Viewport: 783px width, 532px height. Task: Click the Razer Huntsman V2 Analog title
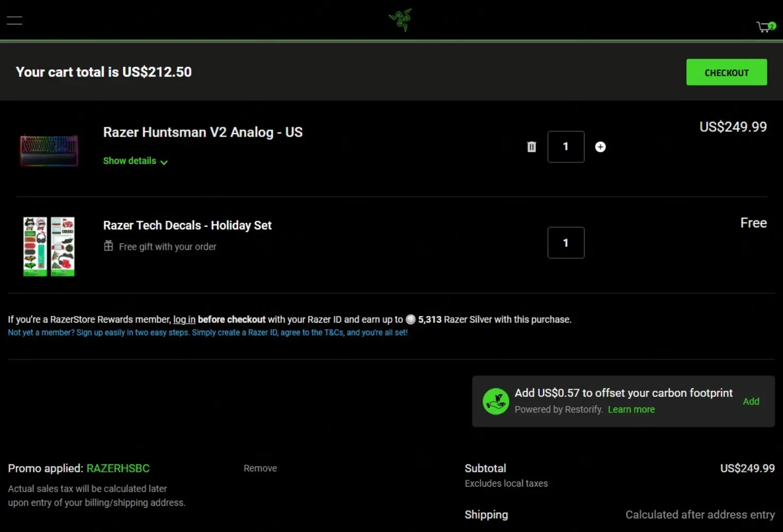[x=203, y=132]
